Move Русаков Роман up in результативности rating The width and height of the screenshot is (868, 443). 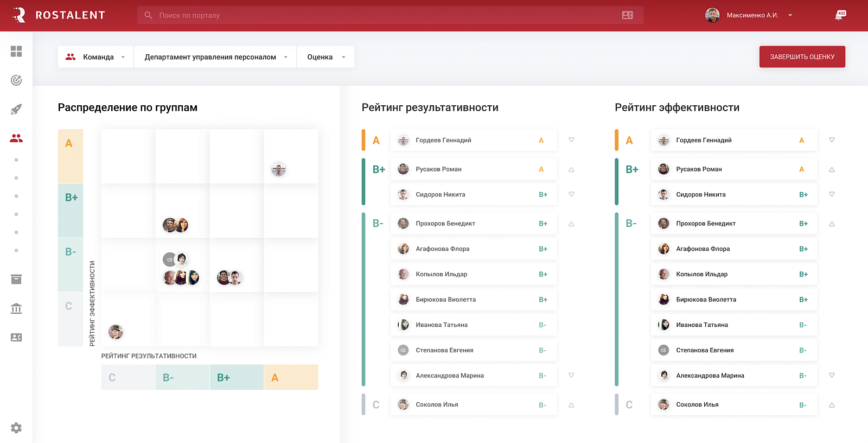(571, 169)
